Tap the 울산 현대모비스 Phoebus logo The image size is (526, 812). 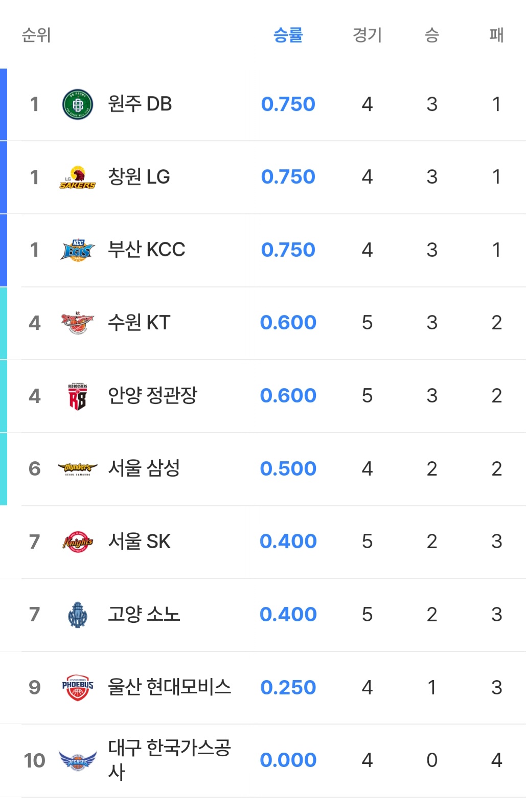point(78,688)
